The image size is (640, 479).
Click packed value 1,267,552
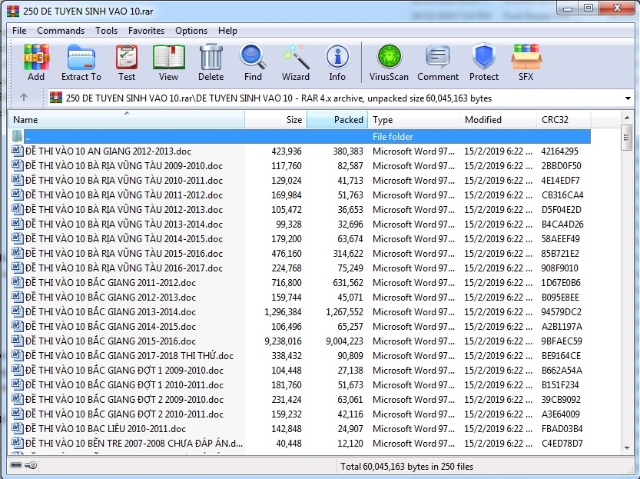(x=344, y=312)
